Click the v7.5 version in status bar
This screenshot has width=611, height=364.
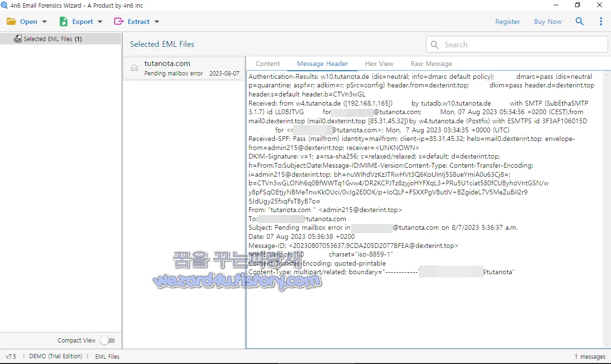(11, 356)
